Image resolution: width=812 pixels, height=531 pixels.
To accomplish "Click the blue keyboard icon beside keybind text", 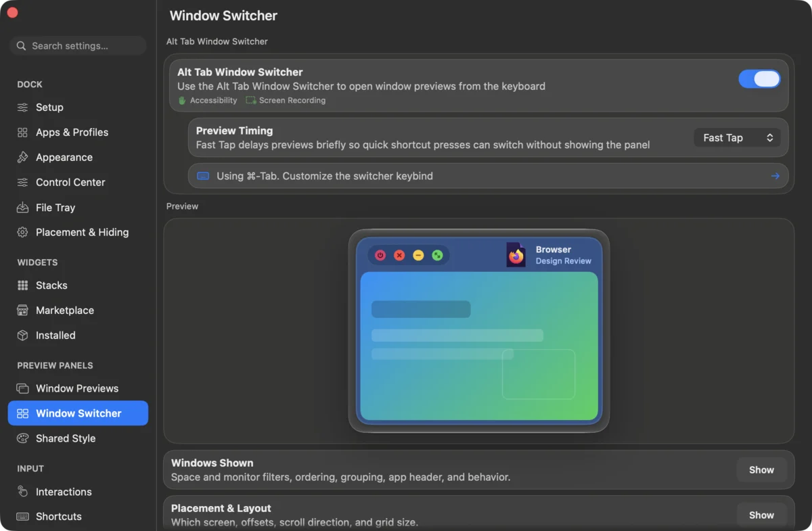I will pos(203,176).
